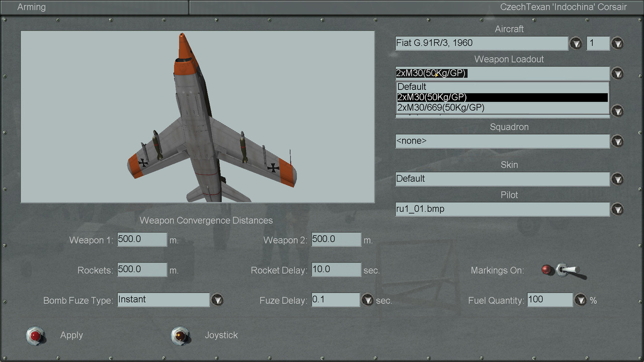
Task: Open the Fuel Quantity dropdown arrow
Action: 581,300
